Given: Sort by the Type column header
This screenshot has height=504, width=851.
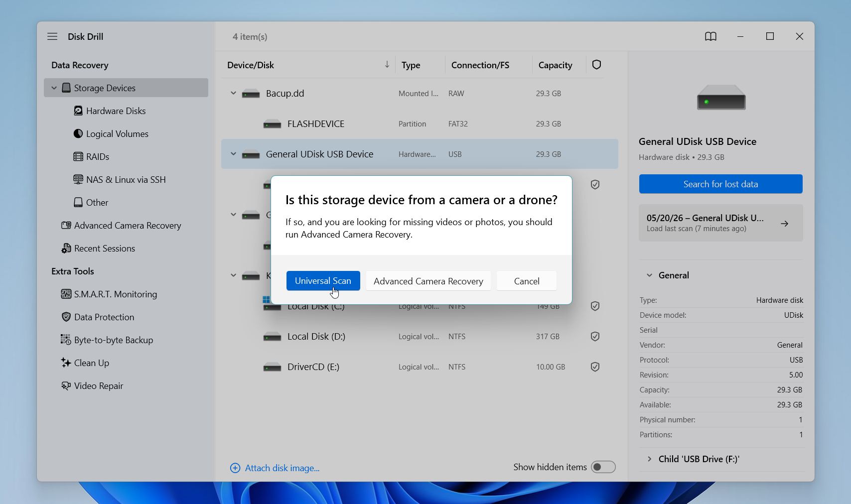Looking at the screenshot, I should 411,65.
